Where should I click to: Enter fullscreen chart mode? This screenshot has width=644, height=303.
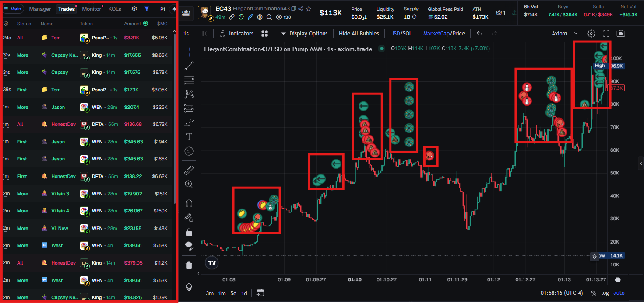[606, 33]
